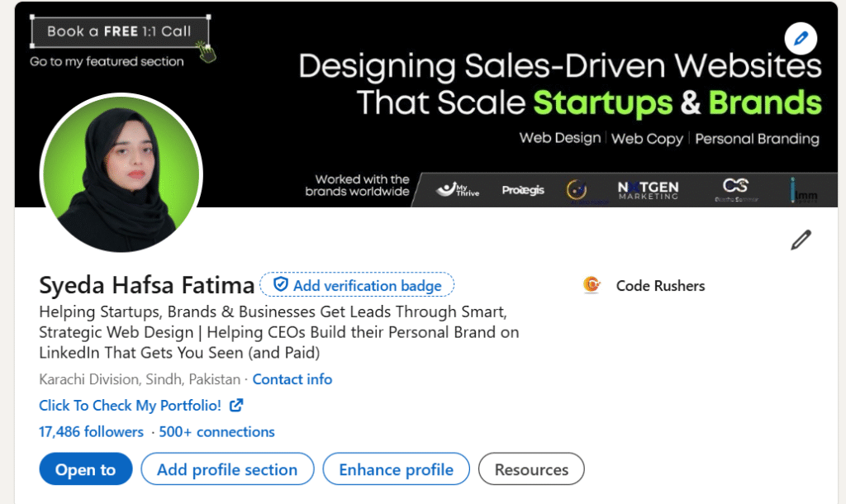Open the profile photo

[121, 173]
